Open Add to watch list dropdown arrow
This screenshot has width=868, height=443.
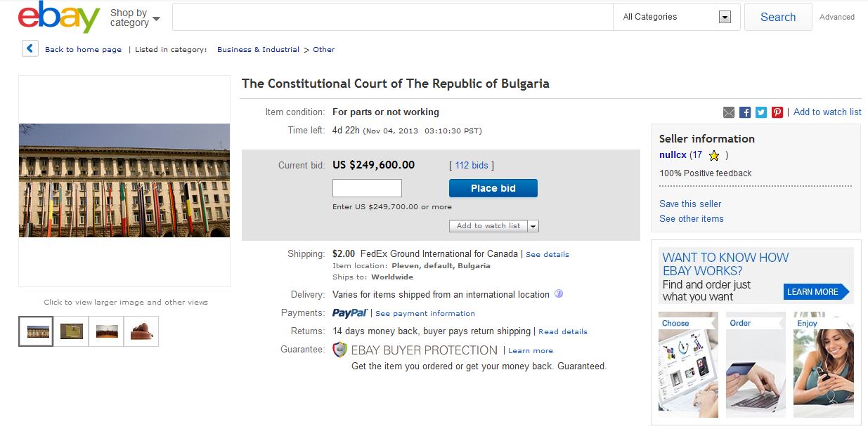point(533,226)
